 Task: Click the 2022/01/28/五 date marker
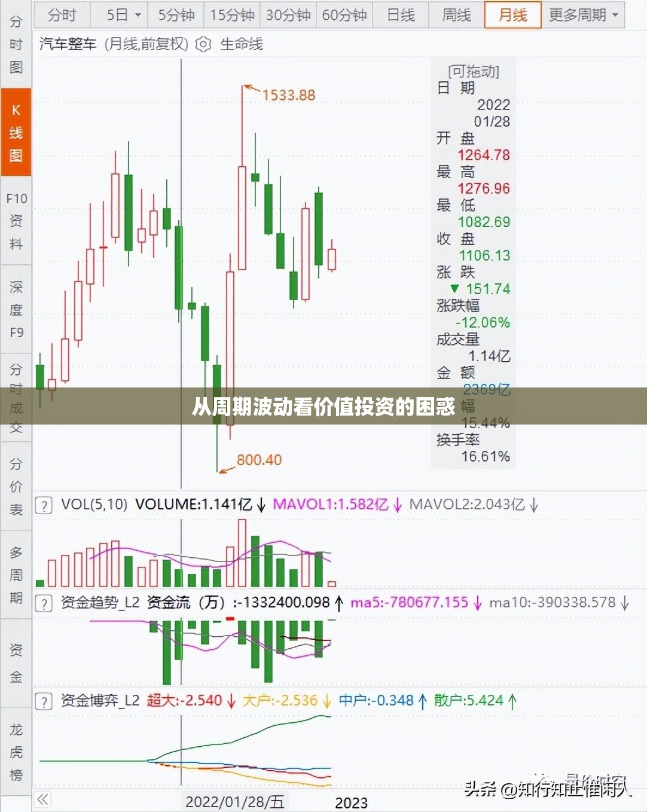[234, 801]
